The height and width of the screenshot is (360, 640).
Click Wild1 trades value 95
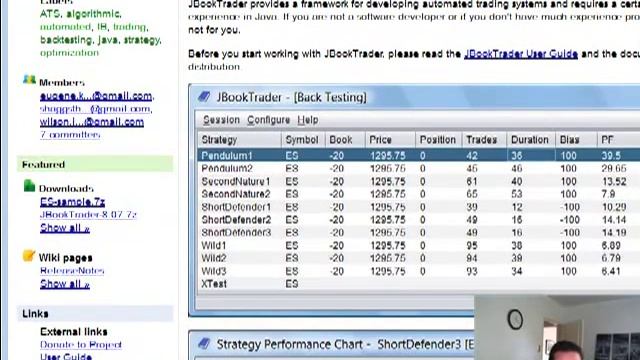472,246
